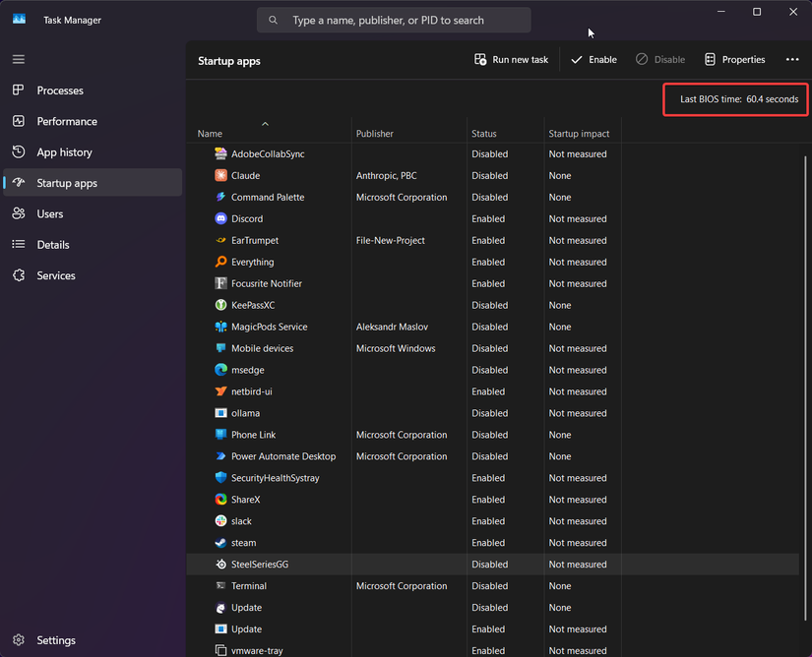Select the Focusrite Notifier icon
812x657 pixels.
pyautogui.click(x=221, y=283)
